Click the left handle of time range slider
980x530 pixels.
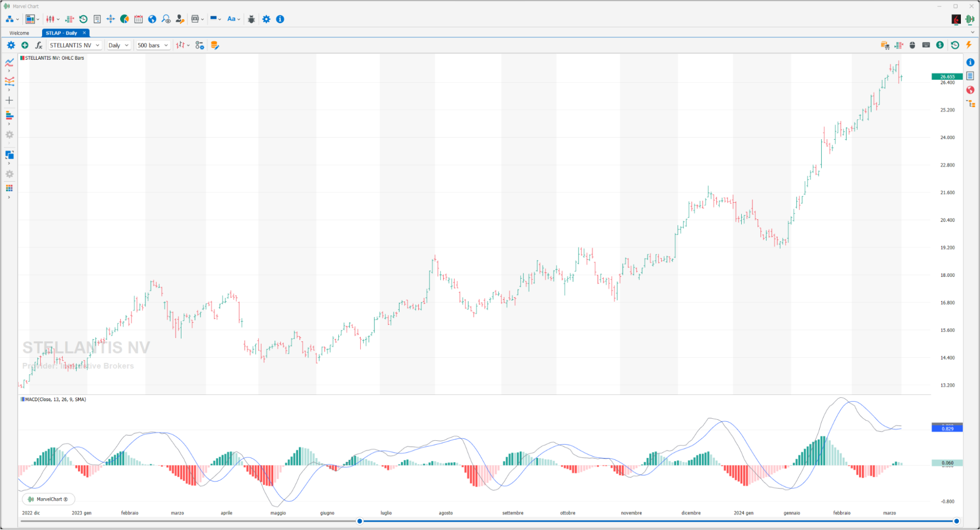(x=359, y=521)
